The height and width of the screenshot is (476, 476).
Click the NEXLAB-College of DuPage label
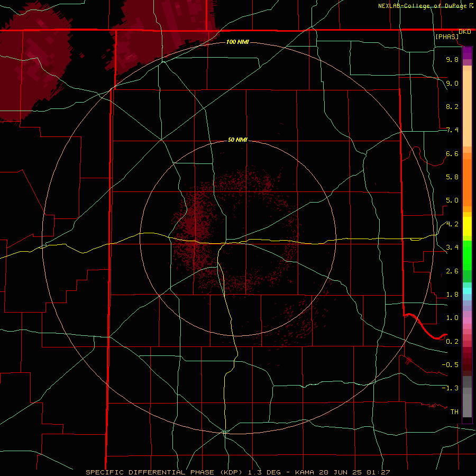tap(422, 6)
